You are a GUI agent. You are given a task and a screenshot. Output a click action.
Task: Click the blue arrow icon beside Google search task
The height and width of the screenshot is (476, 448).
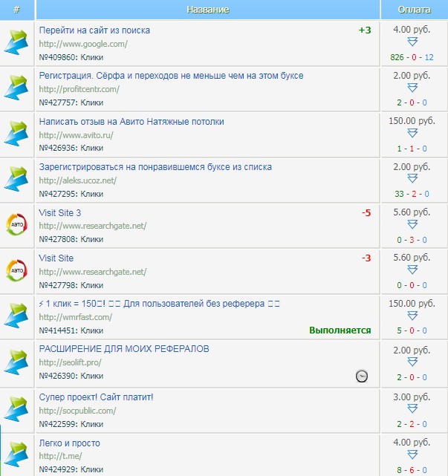click(17, 43)
